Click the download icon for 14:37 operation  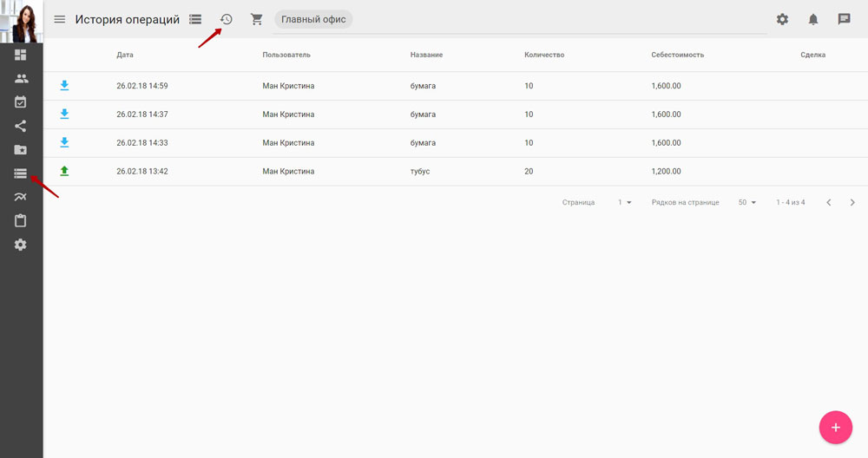click(64, 114)
